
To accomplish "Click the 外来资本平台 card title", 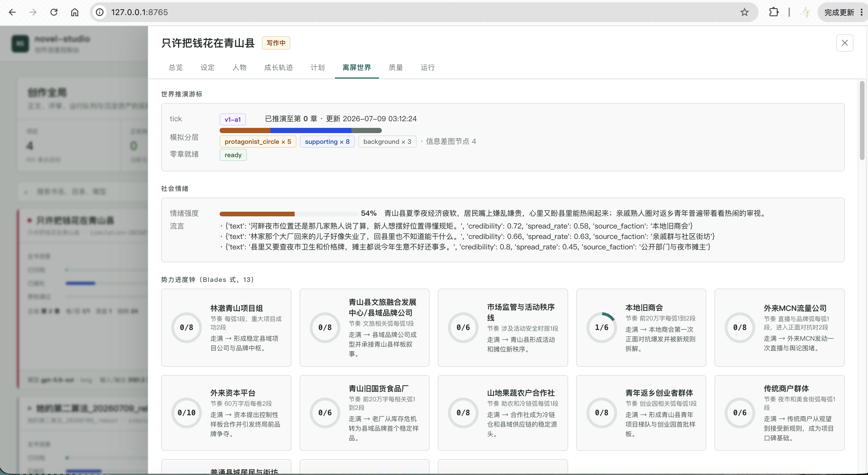I will click(233, 393).
